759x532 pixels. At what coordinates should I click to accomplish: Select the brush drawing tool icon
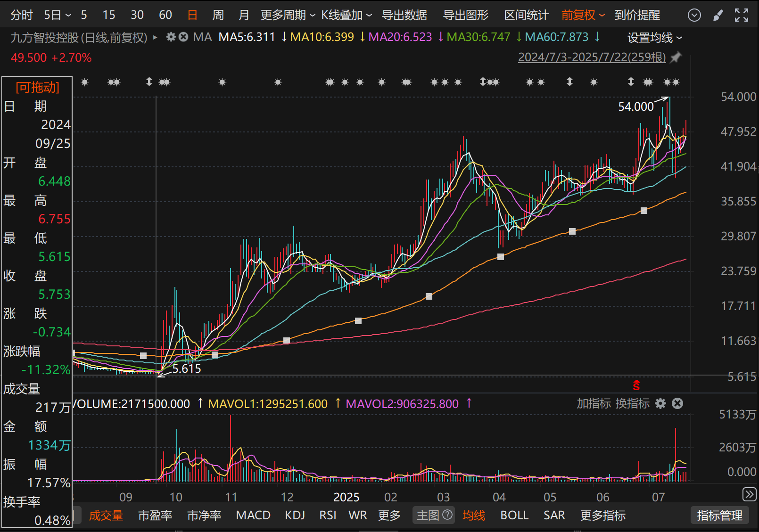[718, 15]
